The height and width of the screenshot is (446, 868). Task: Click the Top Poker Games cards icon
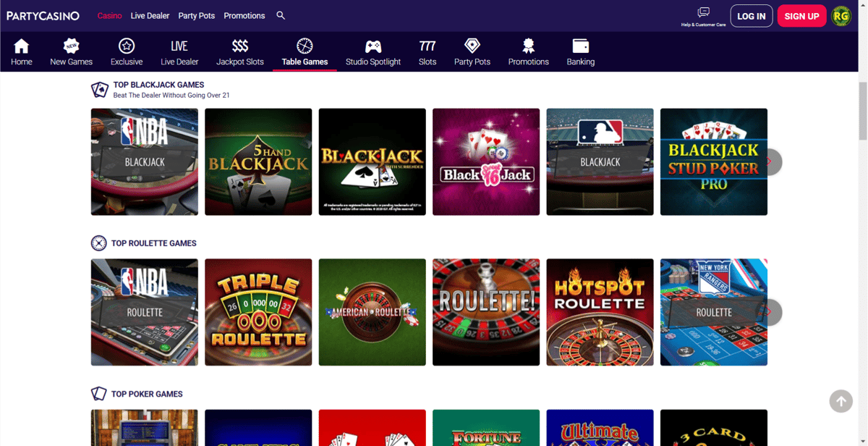(99, 394)
